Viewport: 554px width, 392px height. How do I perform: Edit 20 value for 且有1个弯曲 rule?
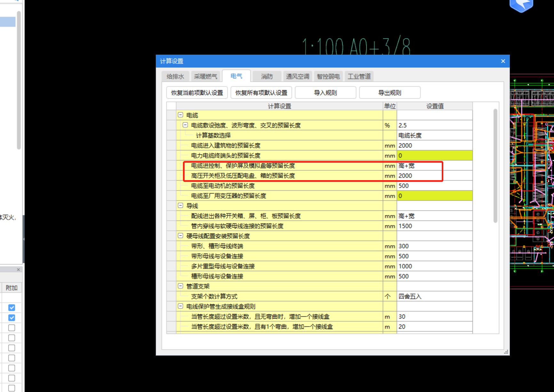(x=435, y=327)
